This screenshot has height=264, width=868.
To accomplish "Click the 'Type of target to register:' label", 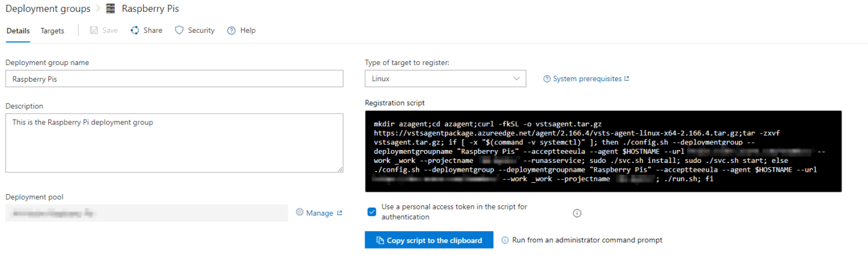I will click(407, 63).
